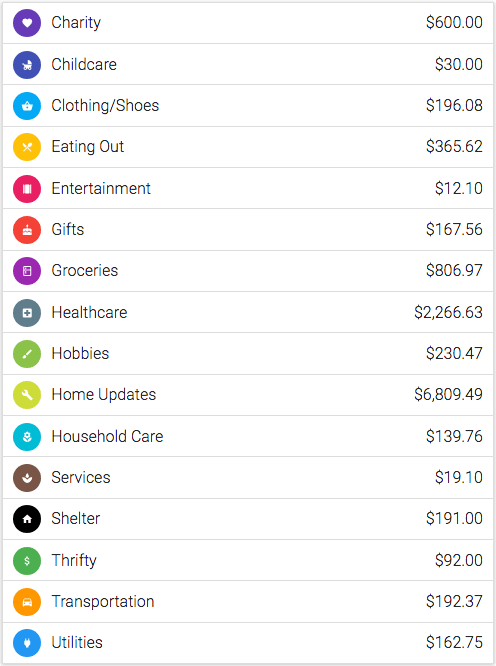The height and width of the screenshot is (666, 496).
Task: Click the pink Entertainment ticket icon
Action: click(x=27, y=189)
